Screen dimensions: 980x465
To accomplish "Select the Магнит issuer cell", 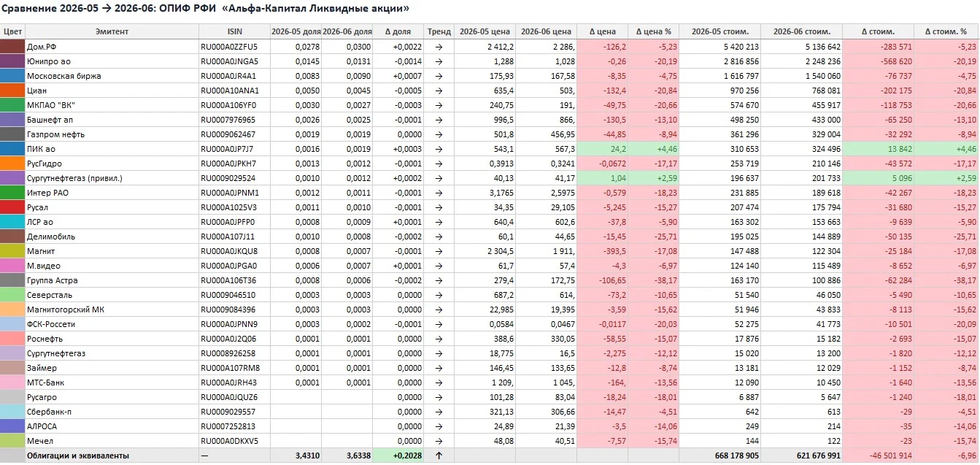I will click(112, 251).
